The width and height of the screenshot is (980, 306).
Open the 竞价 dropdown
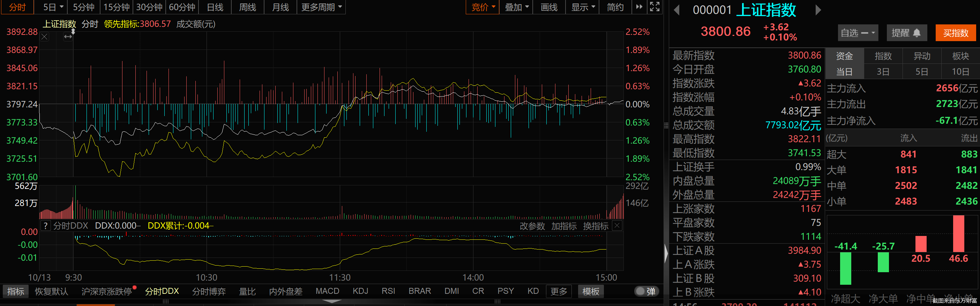(x=483, y=7)
